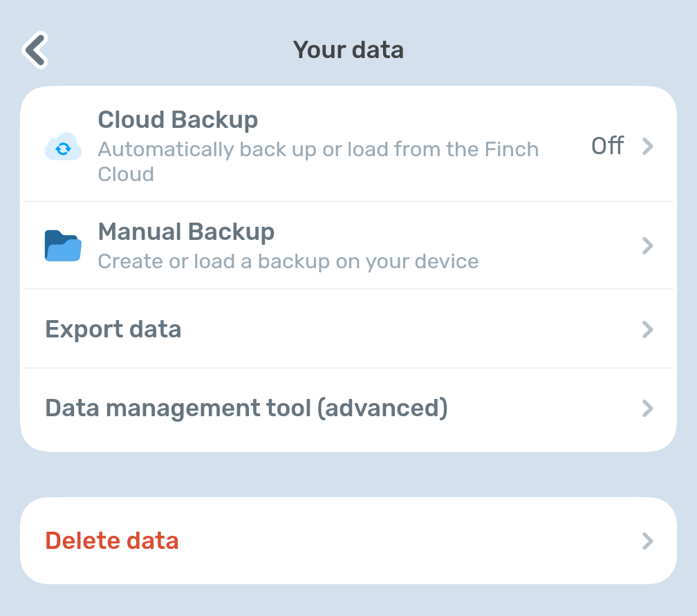Click 'Create or load a backup' description
The image size is (697, 616).
click(x=288, y=261)
